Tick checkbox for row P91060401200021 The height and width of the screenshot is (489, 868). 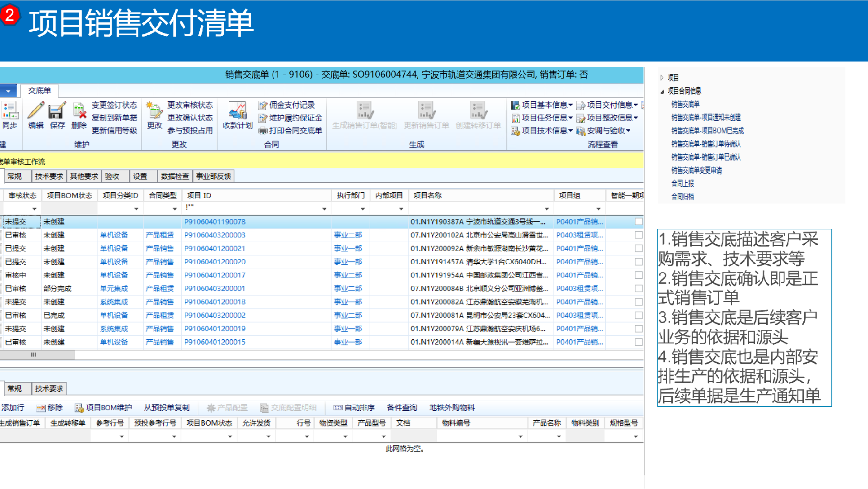(638, 248)
